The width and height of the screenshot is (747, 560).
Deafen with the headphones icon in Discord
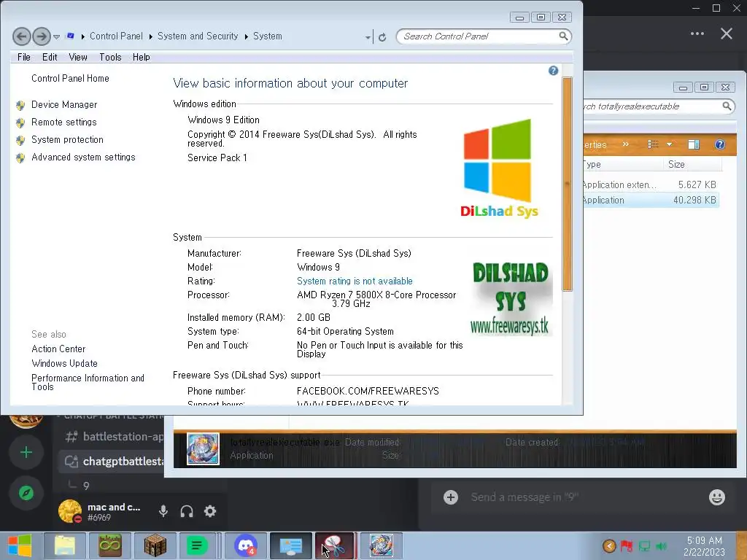187,511
